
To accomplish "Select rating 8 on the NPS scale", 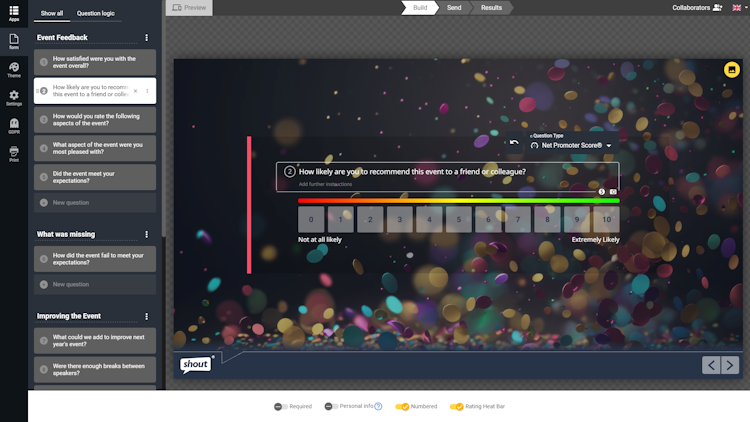I will 547,220.
